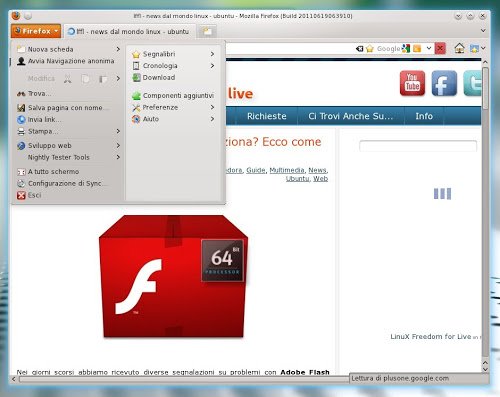Open new tab button beside current tab
The image size is (500, 397).
coord(207,31)
